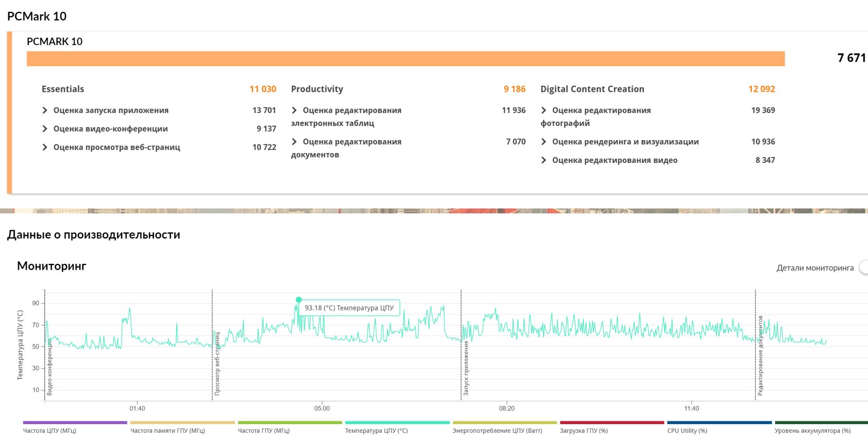Click the Productivity score 9 186
The width and height of the screenshot is (868, 442).
pos(514,89)
